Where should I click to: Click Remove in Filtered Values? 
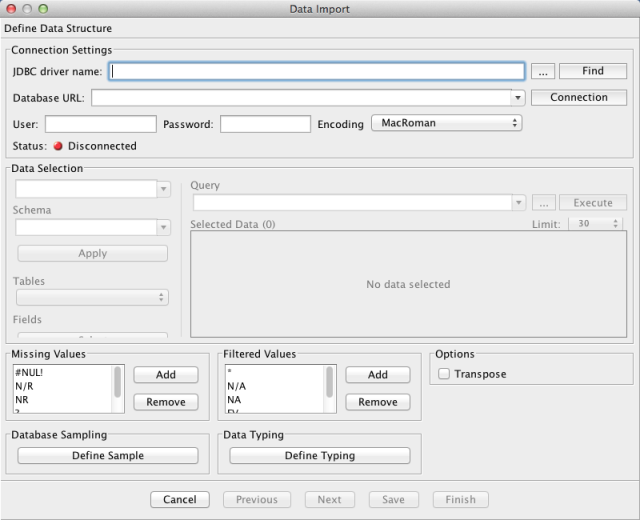tap(378, 402)
